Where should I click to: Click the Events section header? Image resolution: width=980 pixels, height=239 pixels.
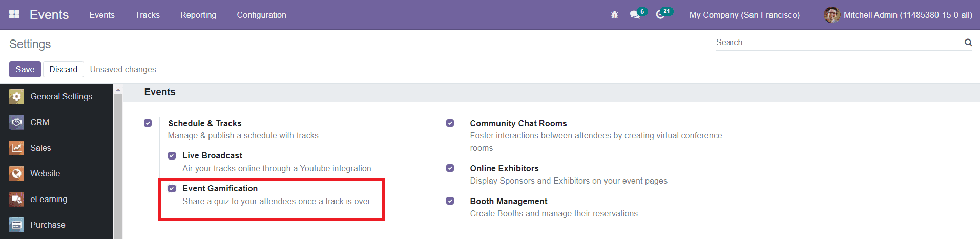click(x=160, y=92)
